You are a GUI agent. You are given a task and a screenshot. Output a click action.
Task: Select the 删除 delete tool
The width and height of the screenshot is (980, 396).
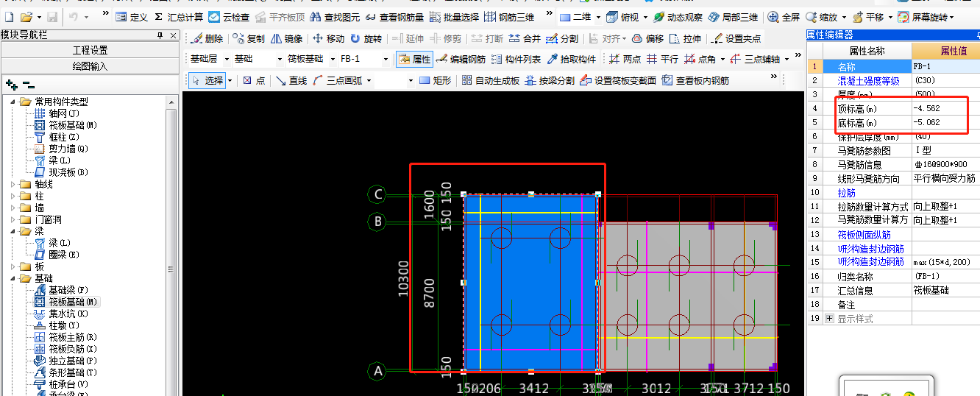(x=207, y=39)
